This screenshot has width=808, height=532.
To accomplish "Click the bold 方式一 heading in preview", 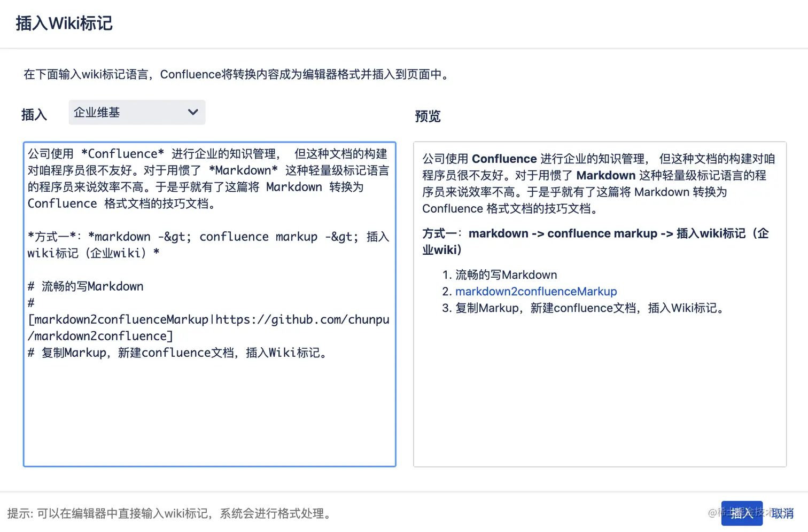I will (595, 241).
